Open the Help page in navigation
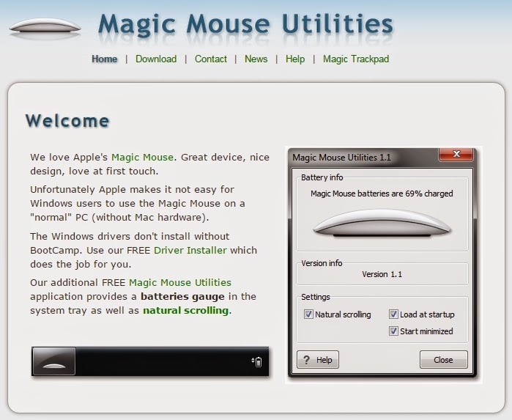 [295, 59]
